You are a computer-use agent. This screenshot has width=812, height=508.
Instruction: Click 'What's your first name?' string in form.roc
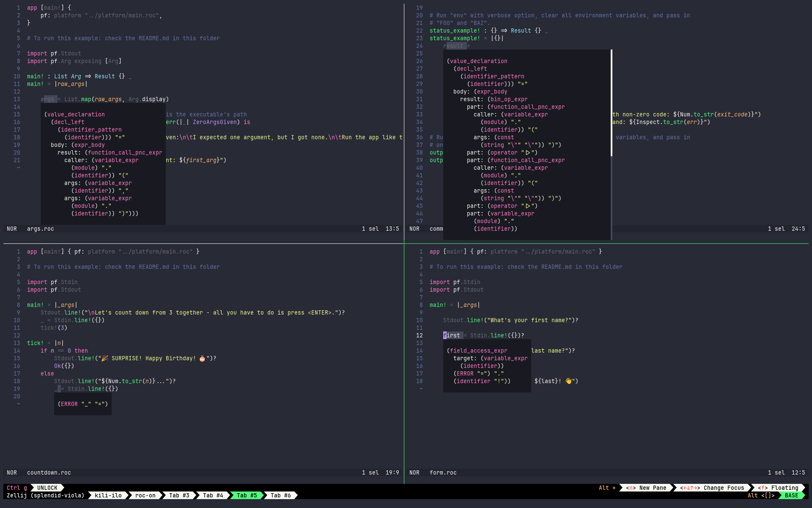[529, 320]
